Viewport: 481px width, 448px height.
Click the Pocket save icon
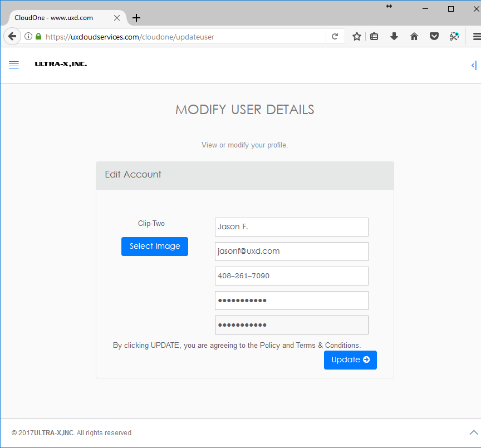coord(434,37)
